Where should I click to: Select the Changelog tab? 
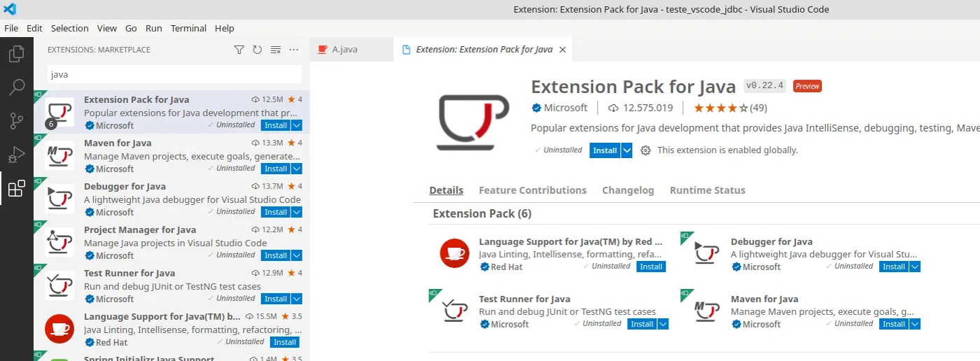[x=628, y=190]
